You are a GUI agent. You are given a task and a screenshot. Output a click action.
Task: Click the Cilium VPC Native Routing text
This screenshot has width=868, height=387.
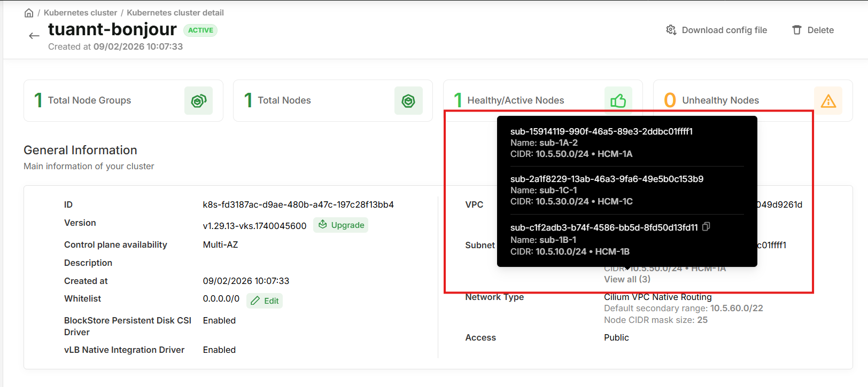click(657, 297)
